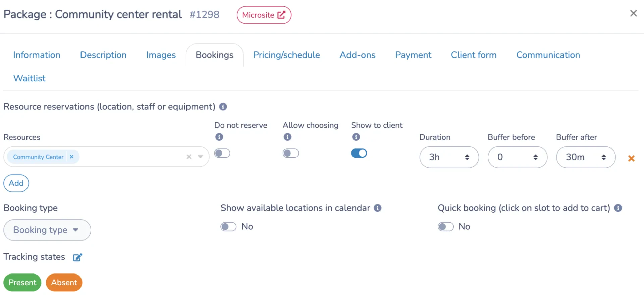
Task: Select the Bookings tab
Action: point(215,55)
